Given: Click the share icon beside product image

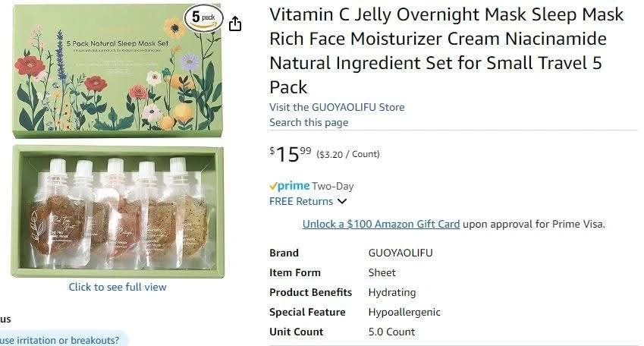Looking at the screenshot, I should (235, 24).
